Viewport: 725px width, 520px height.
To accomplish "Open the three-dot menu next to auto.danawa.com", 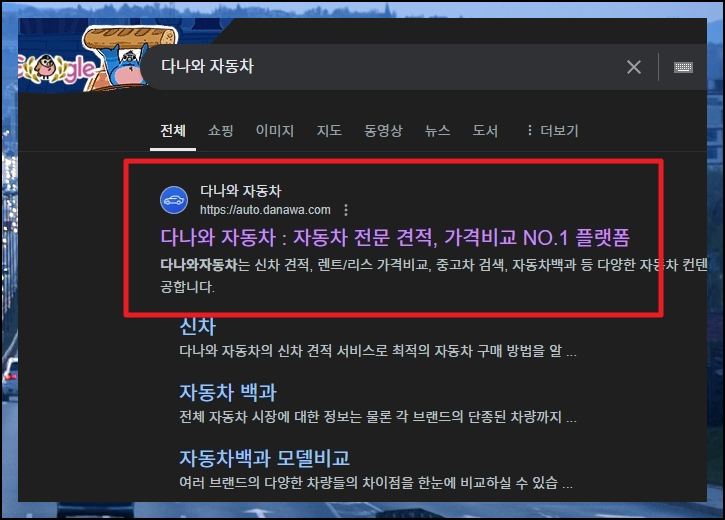I will [x=346, y=210].
